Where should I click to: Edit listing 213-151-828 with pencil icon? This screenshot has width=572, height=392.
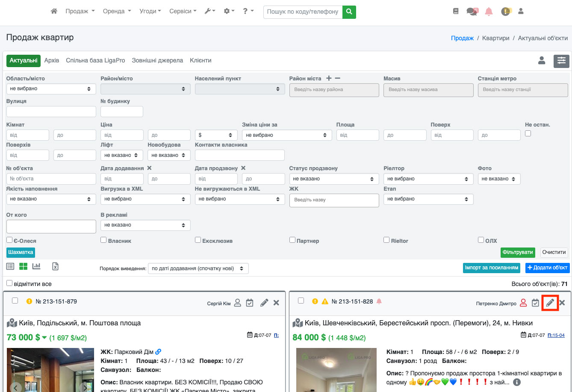[550, 303]
